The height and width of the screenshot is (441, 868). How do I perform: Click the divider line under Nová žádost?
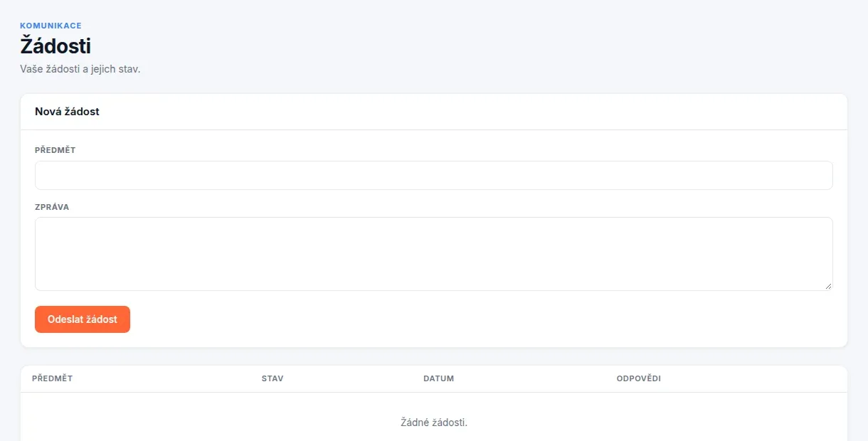[434, 129]
